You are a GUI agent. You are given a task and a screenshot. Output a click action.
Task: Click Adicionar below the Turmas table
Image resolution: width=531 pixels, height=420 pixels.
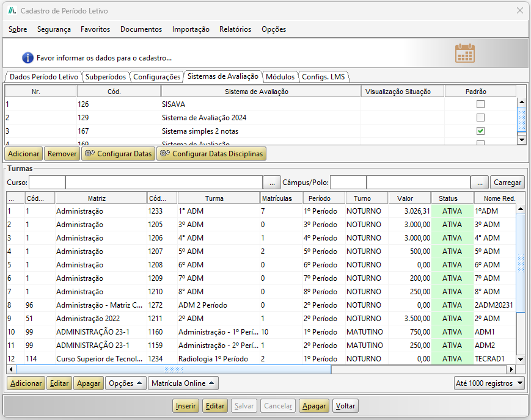[x=26, y=383]
